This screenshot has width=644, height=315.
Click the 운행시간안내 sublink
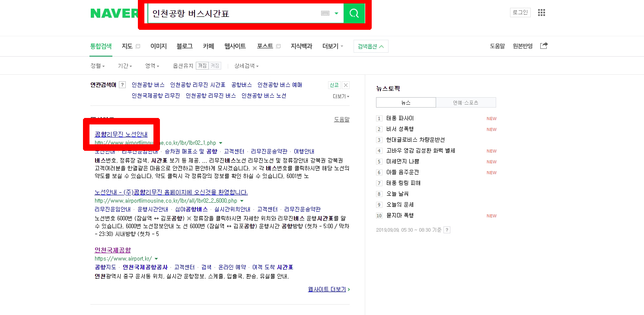click(x=153, y=209)
